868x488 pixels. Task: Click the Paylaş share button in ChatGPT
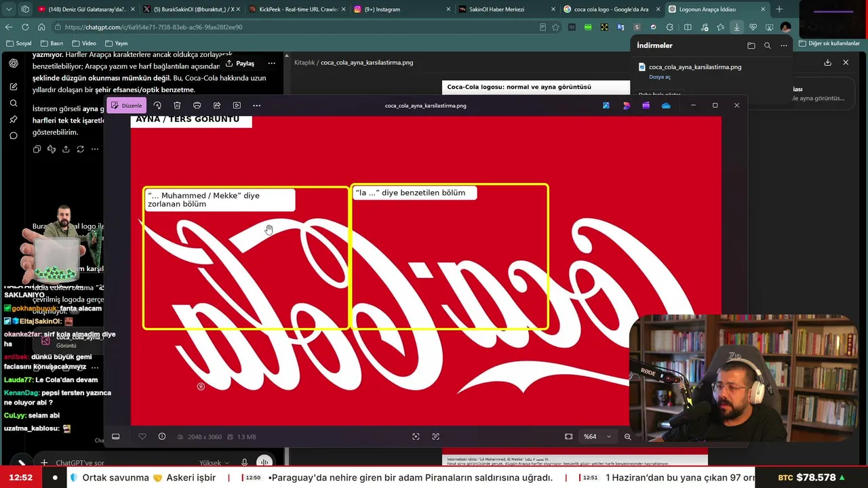(x=240, y=63)
